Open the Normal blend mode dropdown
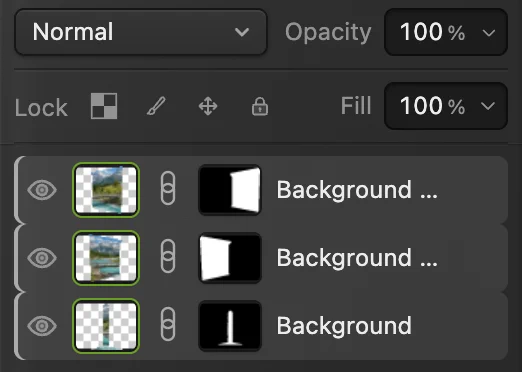This screenshot has height=372, width=522. [141, 32]
